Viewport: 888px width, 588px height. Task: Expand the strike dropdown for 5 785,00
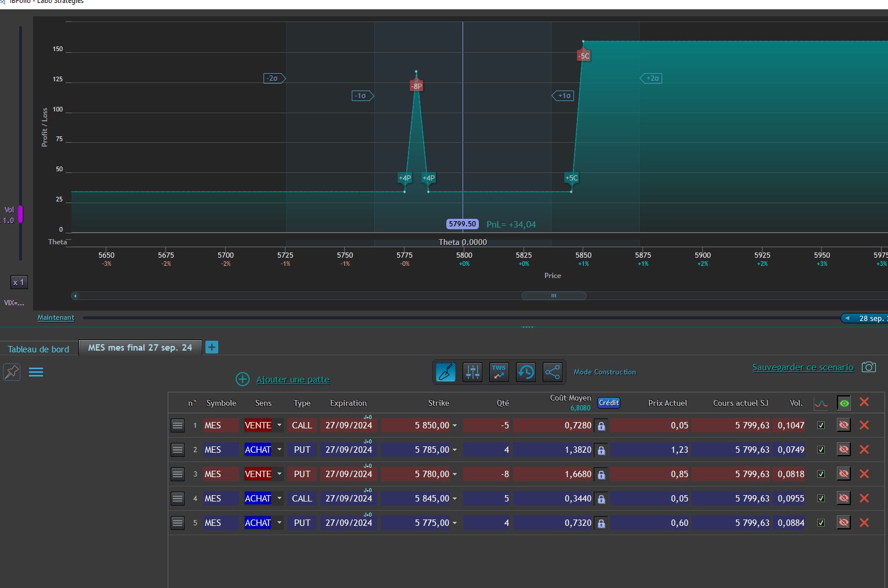tap(454, 450)
